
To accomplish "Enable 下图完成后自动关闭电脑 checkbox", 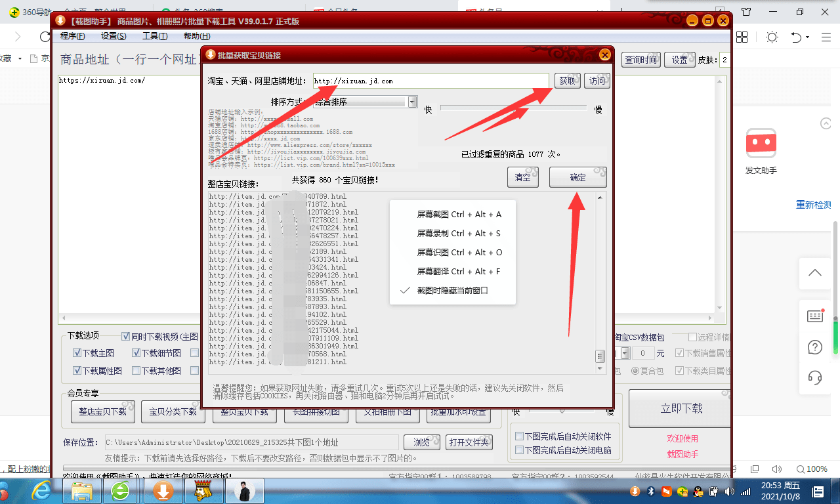I will coord(519,450).
